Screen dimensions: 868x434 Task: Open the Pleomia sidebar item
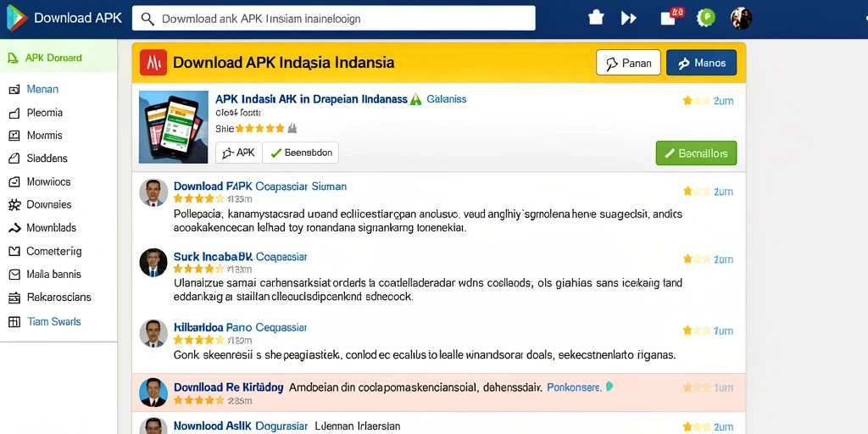(x=45, y=113)
